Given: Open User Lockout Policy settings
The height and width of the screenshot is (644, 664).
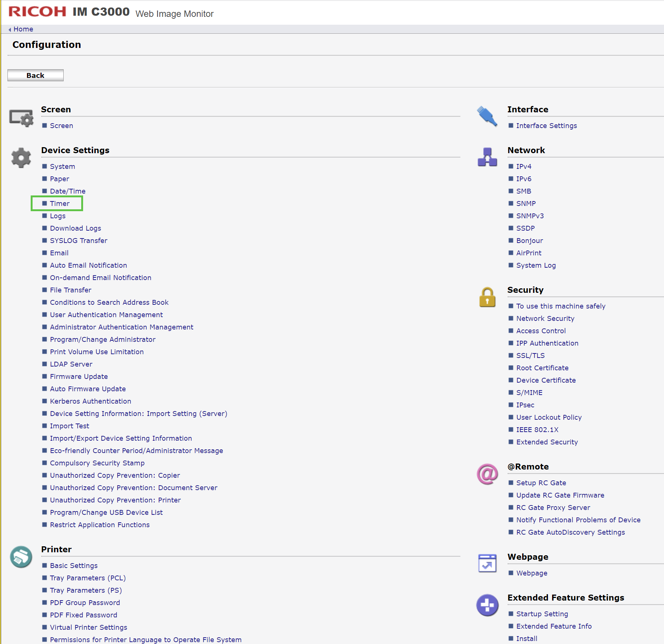Looking at the screenshot, I should (x=549, y=417).
